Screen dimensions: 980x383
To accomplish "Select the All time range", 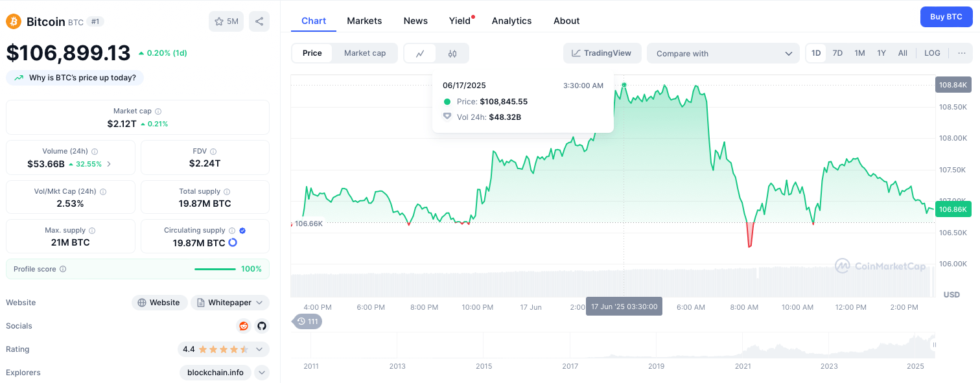I will 903,53.
